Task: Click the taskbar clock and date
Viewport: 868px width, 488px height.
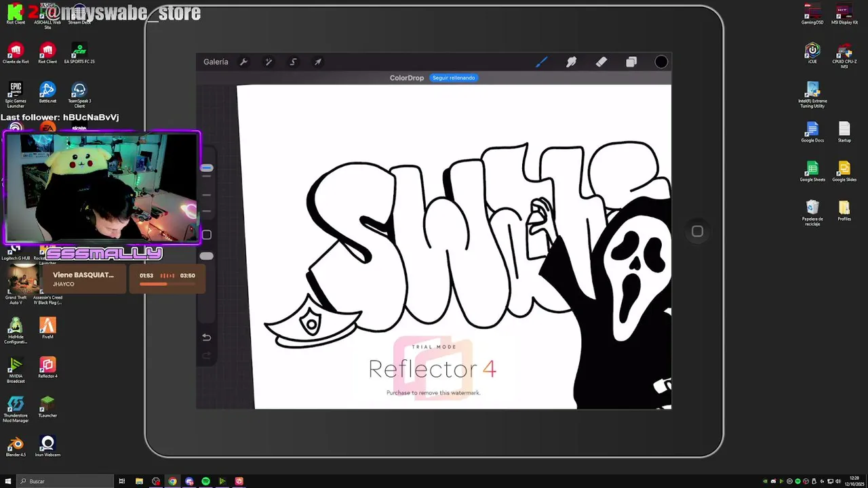Action: 854,481
